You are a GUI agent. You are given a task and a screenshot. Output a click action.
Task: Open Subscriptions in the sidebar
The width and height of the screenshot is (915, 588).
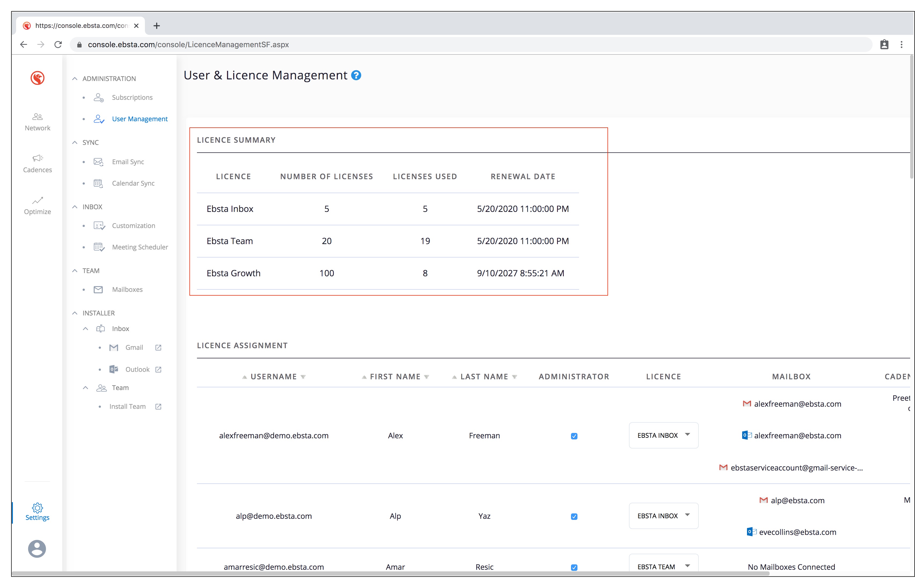pyautogui.click(x=132, y=97)
